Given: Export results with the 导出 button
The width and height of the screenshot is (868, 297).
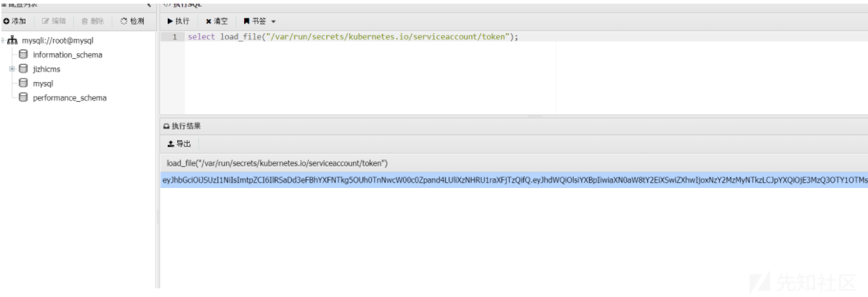Looking at the screenshot, I should [x=179, y=144].
